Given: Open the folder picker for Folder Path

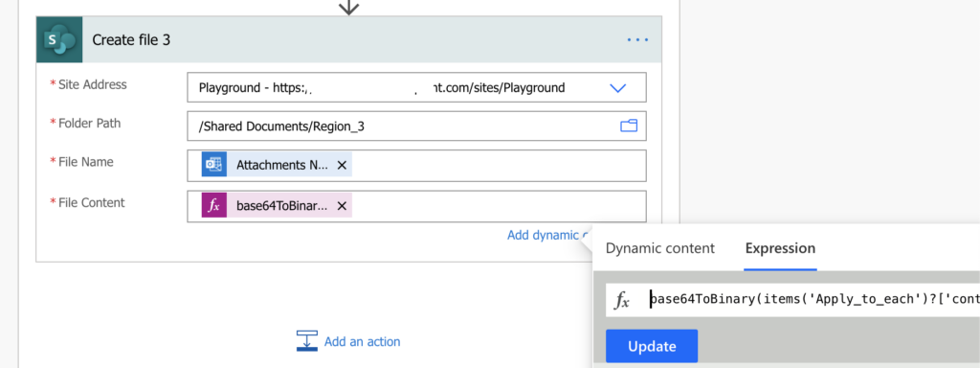Looking at the screenshot, I should coord(628,126).
